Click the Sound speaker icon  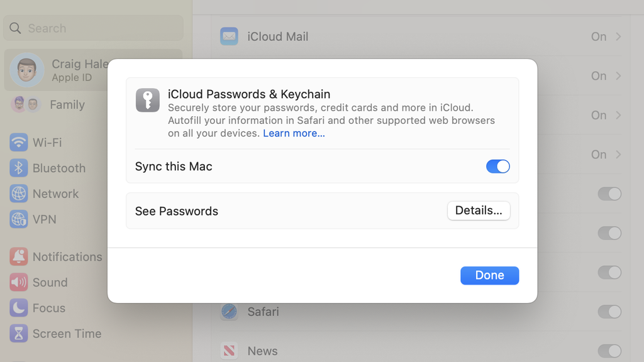click(19, 283)
